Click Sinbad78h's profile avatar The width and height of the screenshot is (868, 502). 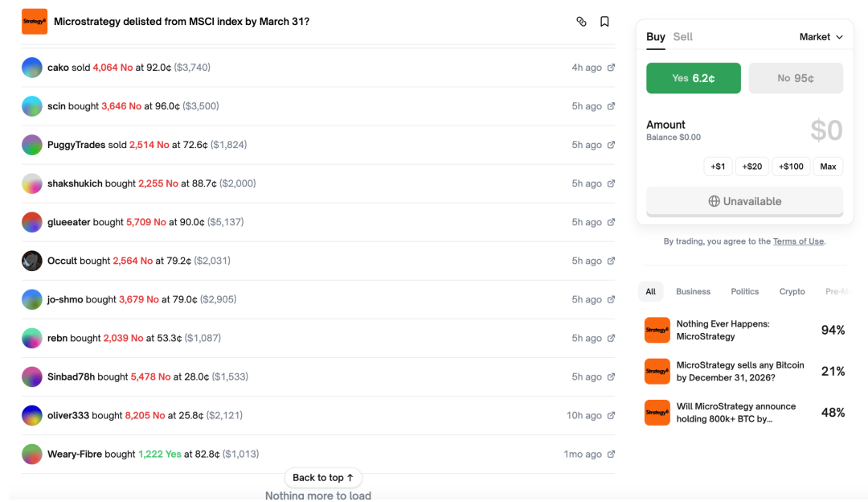click(32, 376)
